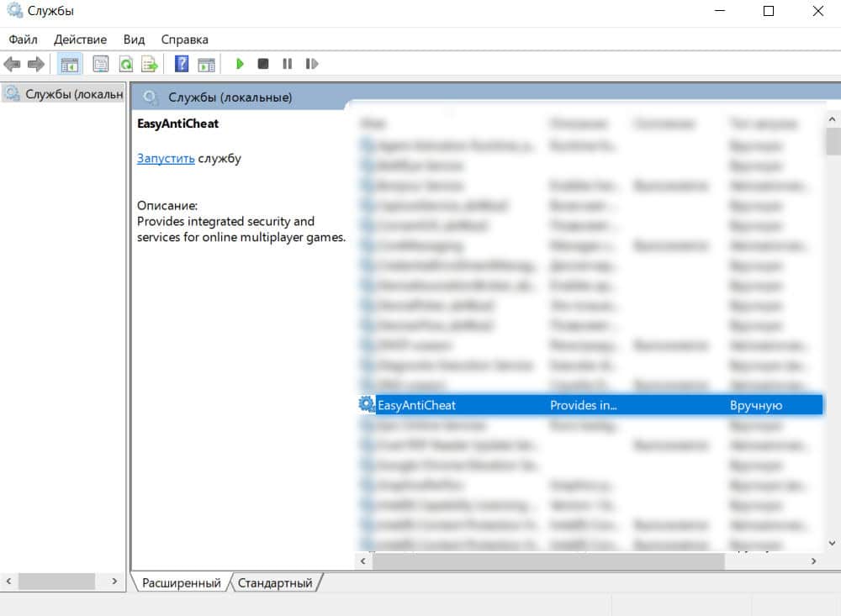This screenshot has height=616, width=841.
Task: Click the Back arrow toolbar icon
Action: click(x=12, y=64)
